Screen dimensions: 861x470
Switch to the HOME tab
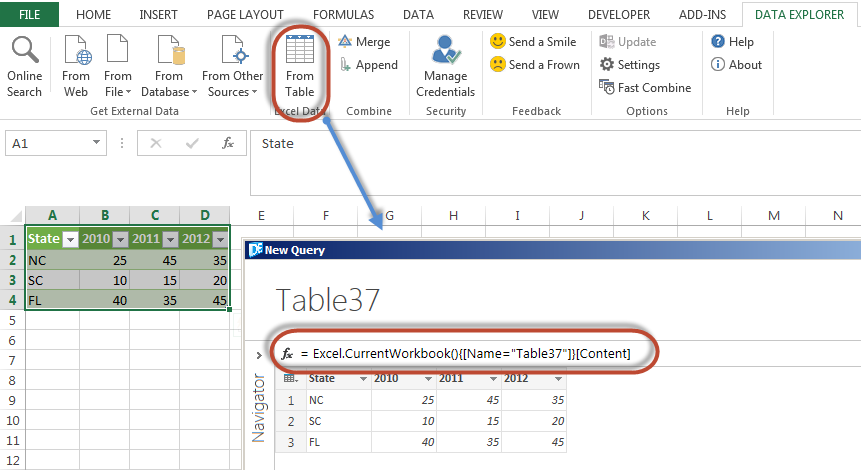(93, 15)
